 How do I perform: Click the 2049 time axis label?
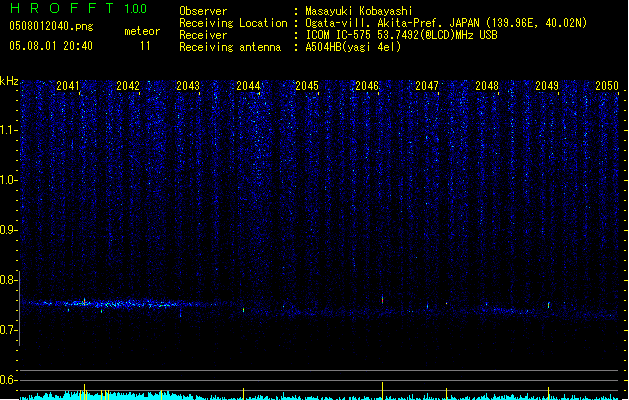[547, 85]
